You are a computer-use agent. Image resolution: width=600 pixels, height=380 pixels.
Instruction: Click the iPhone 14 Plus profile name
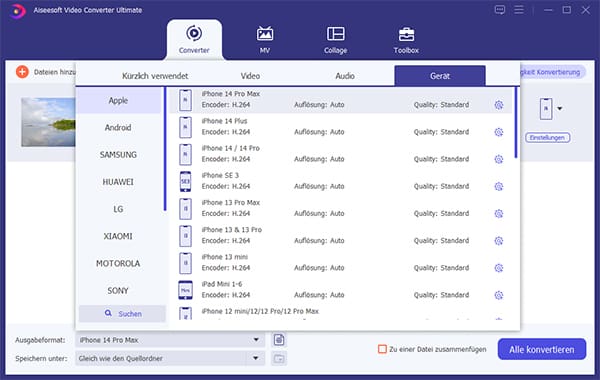pyautogui.click(x=224, y=121)
